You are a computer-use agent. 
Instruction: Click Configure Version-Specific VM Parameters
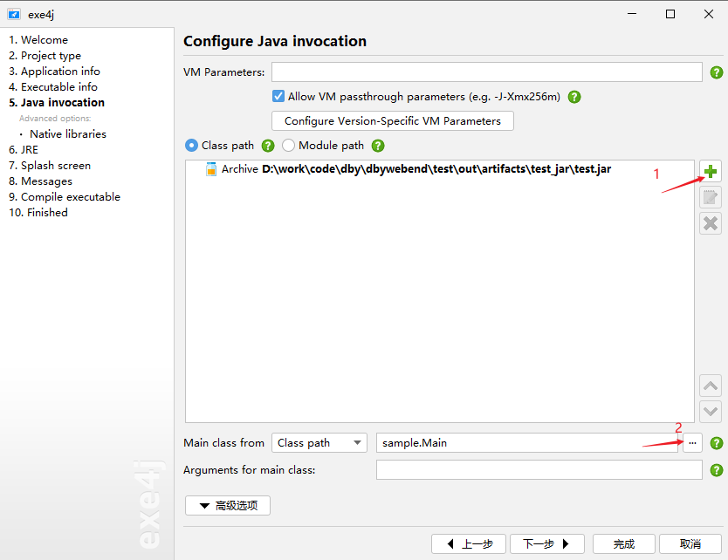(x=392, y=120)
